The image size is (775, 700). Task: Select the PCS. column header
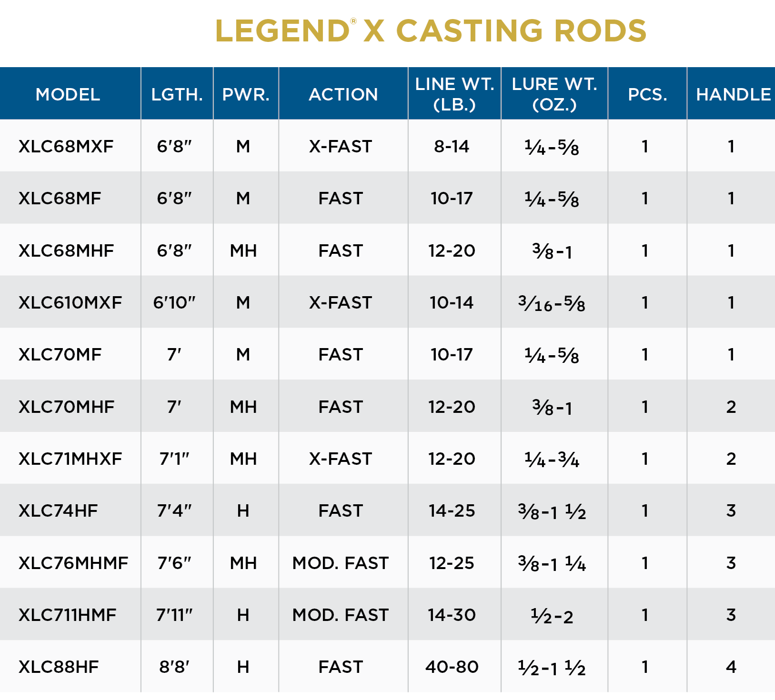pyautogui.click(x=647, y=94)
